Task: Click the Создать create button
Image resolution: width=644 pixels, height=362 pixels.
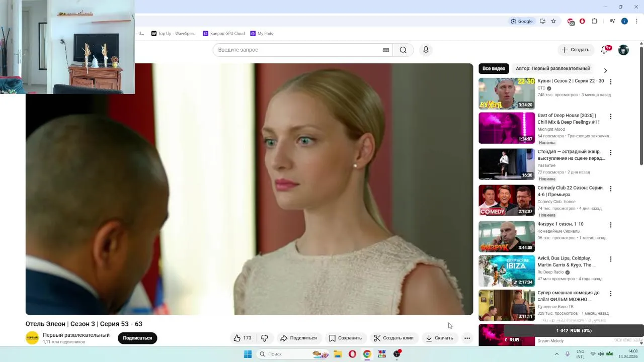Action: coord(575,50)
